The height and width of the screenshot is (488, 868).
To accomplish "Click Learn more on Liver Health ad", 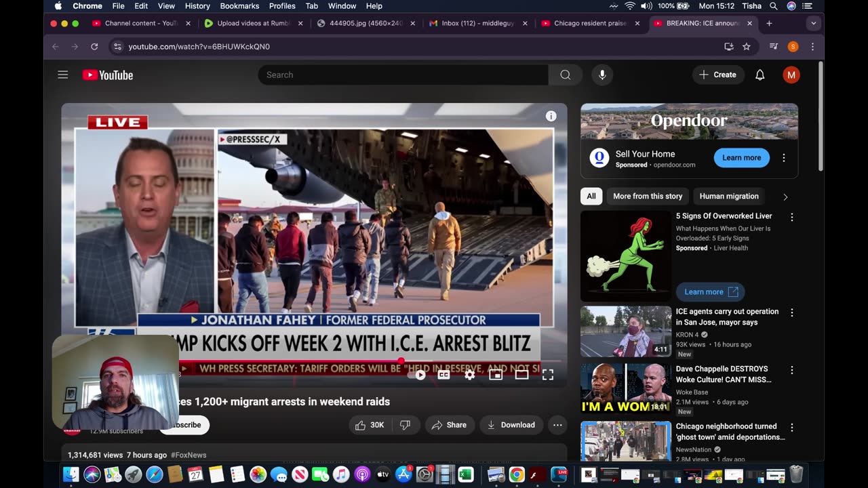I will click(x=710, y=291).
